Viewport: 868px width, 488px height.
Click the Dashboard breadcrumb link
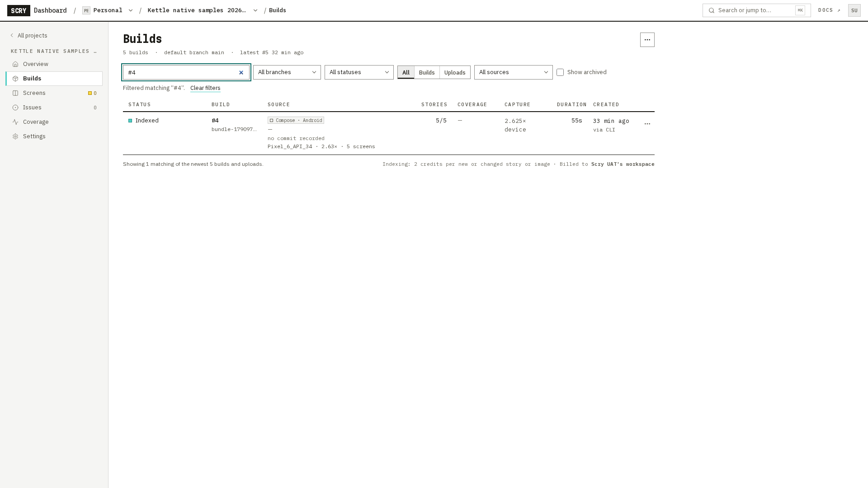click(50, 10)
